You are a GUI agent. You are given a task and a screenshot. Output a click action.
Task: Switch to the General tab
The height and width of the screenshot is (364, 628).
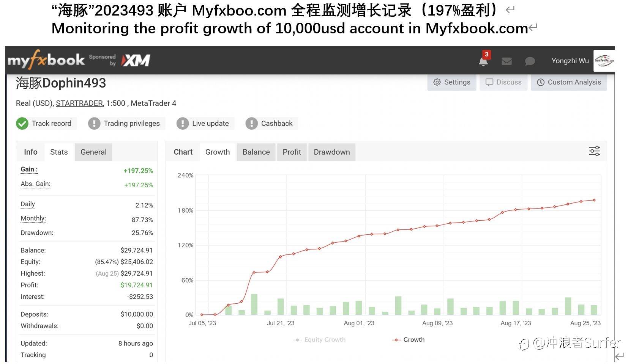tap(93, 152)
